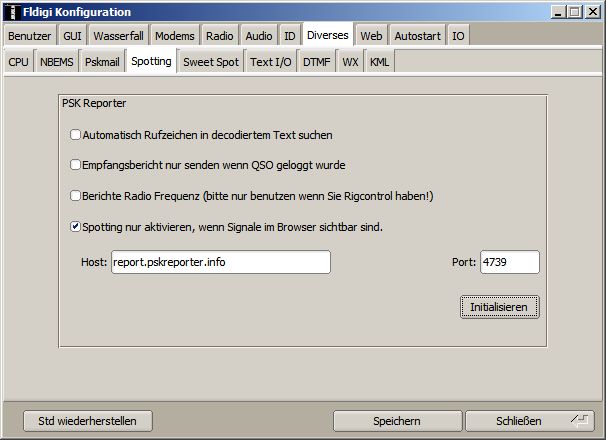Open the Benutzer tab
606x440 pixels.
(29, 36)
